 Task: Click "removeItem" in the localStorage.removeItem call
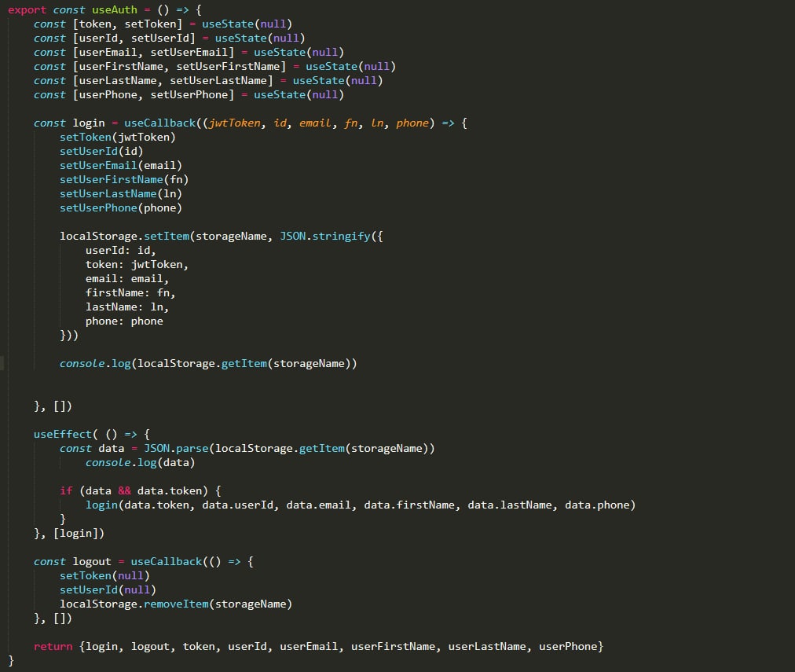coord(176,604)
